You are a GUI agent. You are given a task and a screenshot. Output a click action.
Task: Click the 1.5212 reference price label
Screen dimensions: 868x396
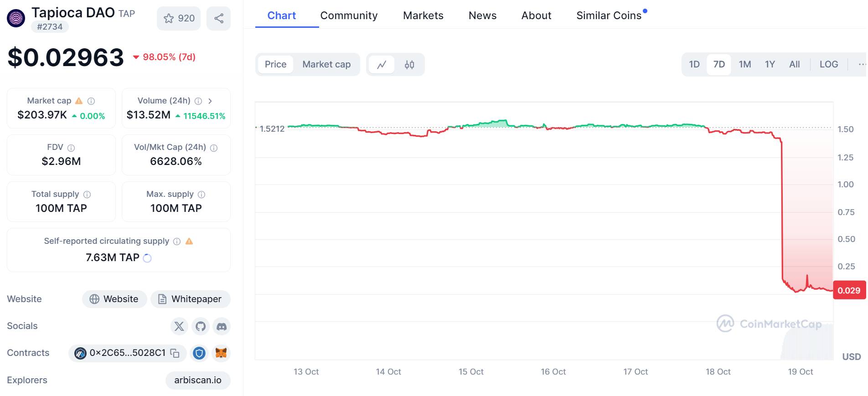272,129
